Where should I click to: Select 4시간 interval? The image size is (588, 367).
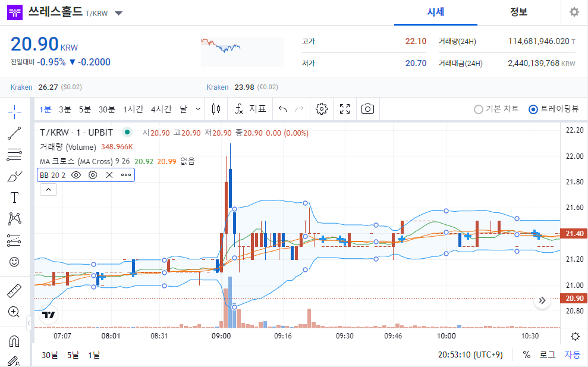(x=161, y=109)
